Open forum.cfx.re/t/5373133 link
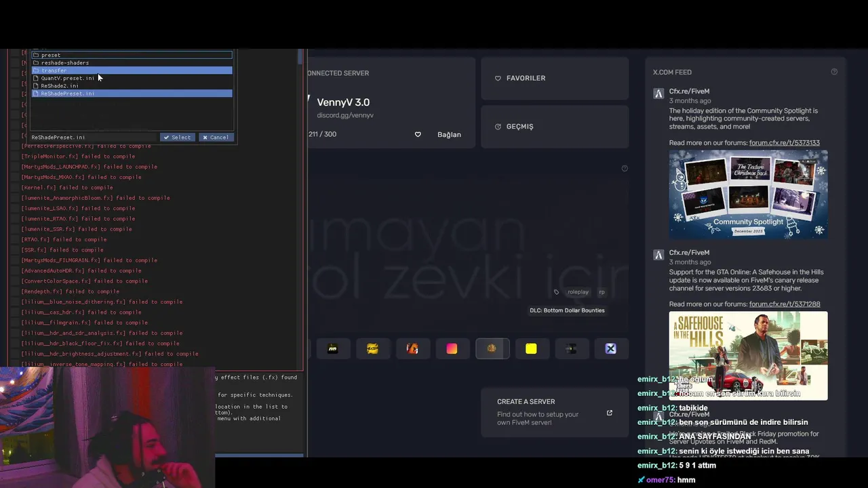 click(784, 143)
